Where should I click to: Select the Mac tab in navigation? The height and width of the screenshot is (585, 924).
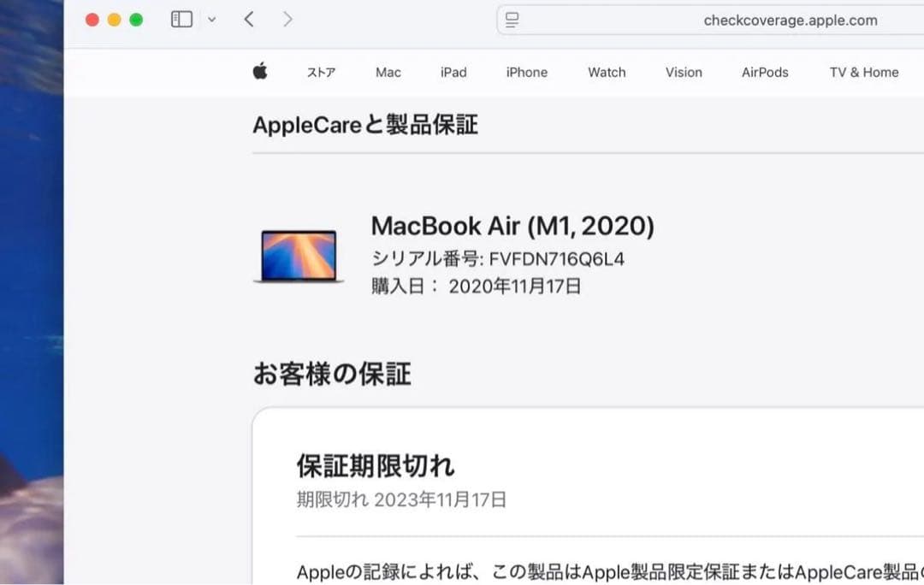(x=388, y=73)
